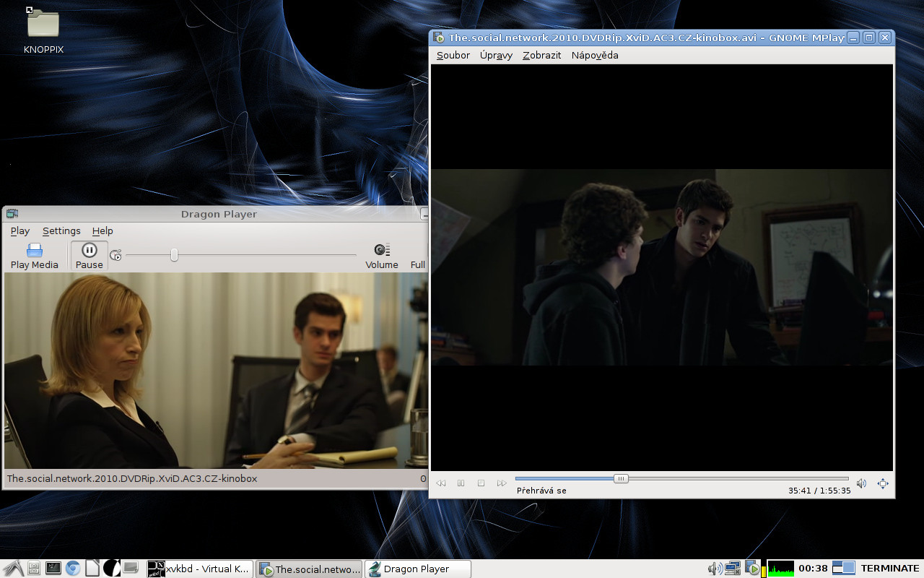Switch to The.social.network taskbar button
Image resolution: width=924 pixels, height=578 pixels.
coord(309,569)
